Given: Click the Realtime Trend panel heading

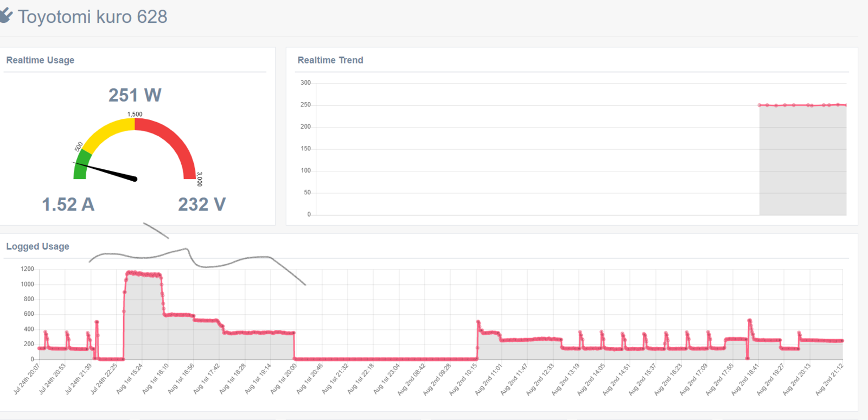Looking at the screenshot, I should tap(330, 60).
